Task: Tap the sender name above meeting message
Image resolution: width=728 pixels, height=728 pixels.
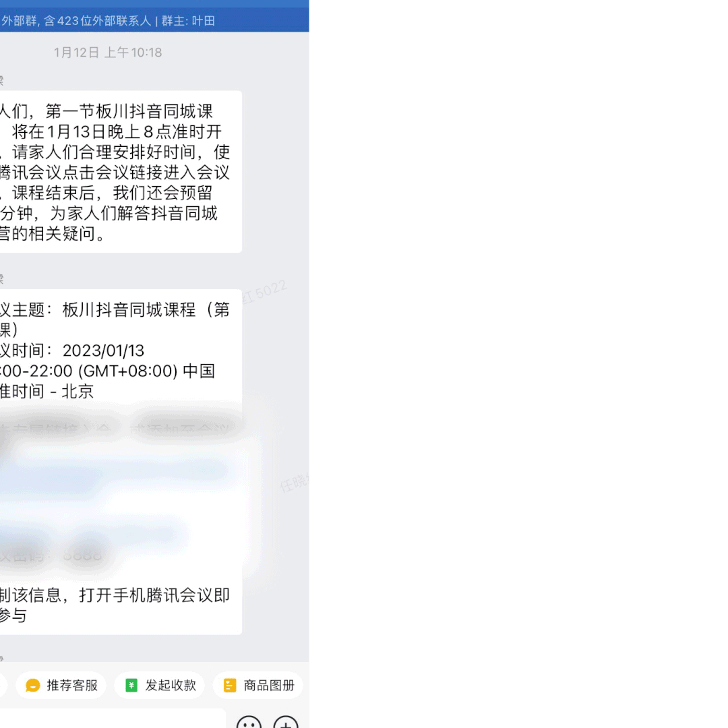Action: 1,278
